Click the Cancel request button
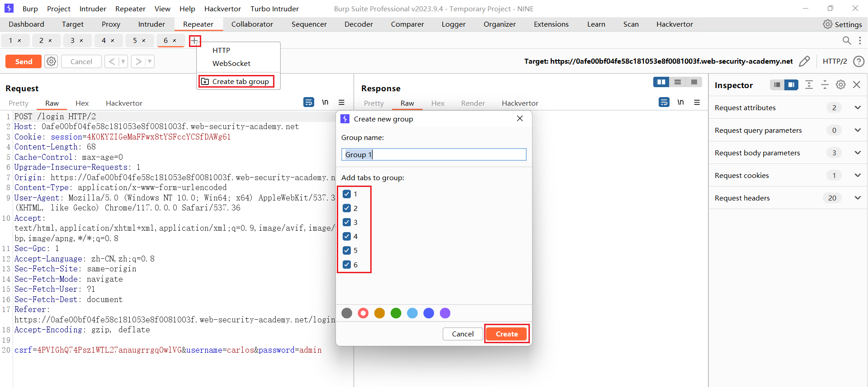The width and height of the screenshot is (868, 387). tap(81, 61)
